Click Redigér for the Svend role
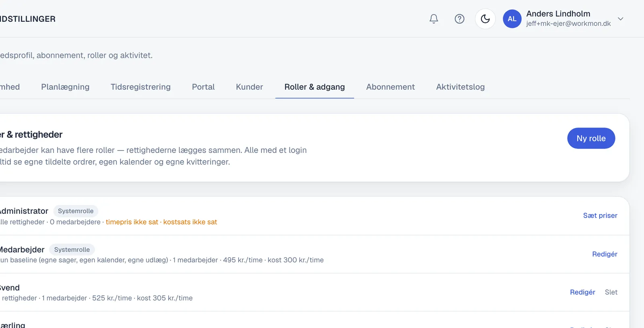644x328 pixels. tap(582, 292)
